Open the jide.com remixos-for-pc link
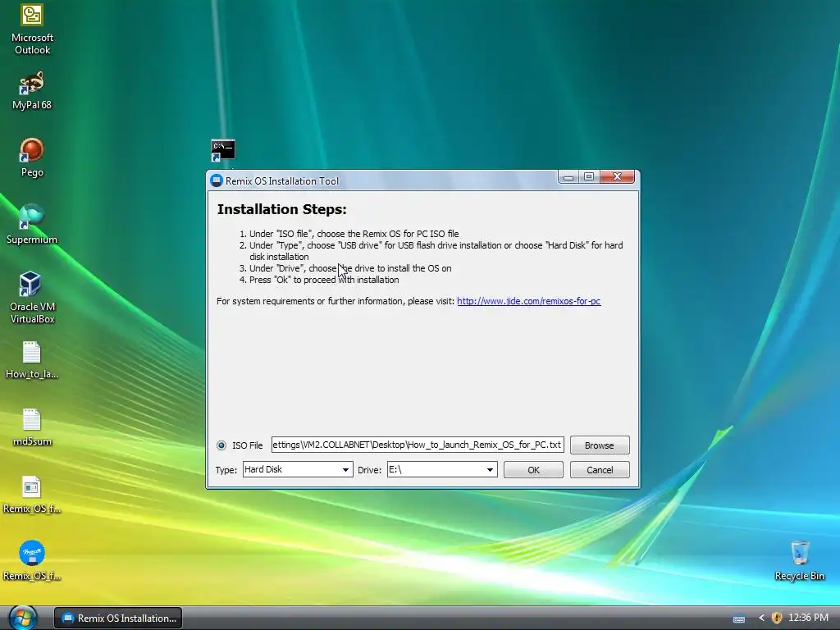The width and height of the screenshot is (840, 630). (529, 301)
